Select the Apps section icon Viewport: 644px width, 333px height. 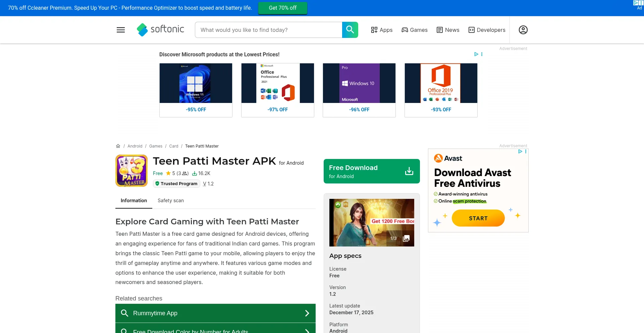[x=374, y=30]
